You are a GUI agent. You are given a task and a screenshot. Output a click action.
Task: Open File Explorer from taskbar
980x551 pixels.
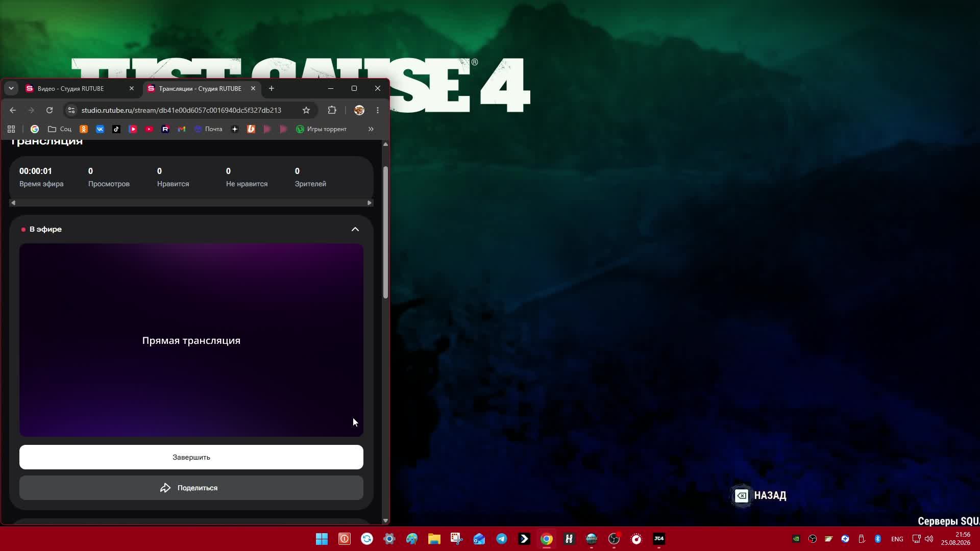pyautogui.click(x=434, y=539)
